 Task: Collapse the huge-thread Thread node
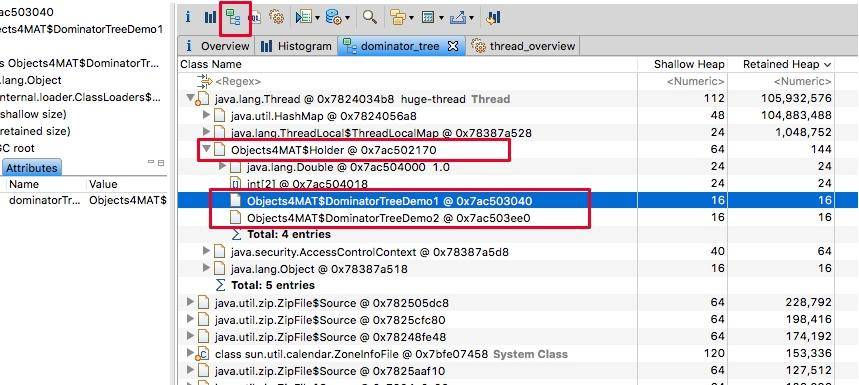click(x=190, y=99)
